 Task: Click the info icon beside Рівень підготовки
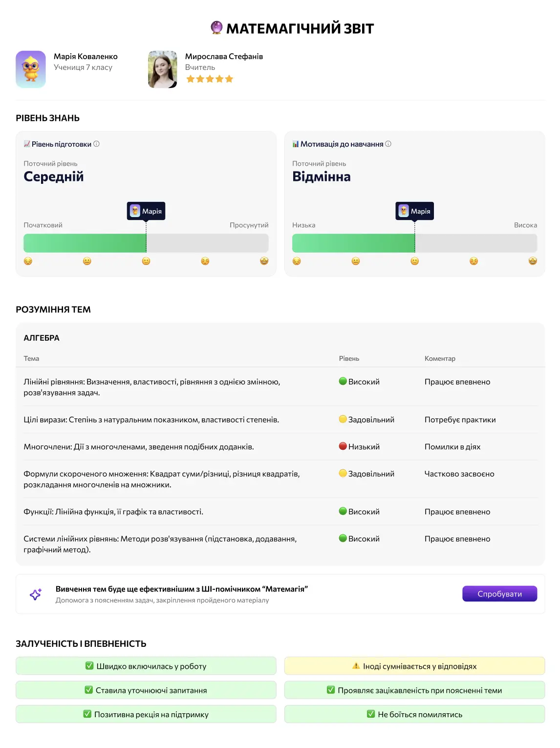[x=96, y=144]
